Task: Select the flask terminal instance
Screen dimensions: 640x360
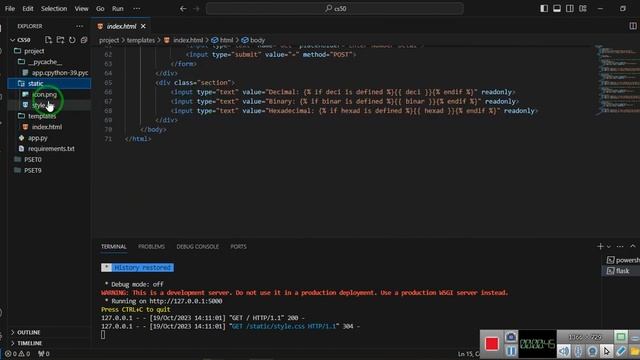Action: tap(621, 271)
